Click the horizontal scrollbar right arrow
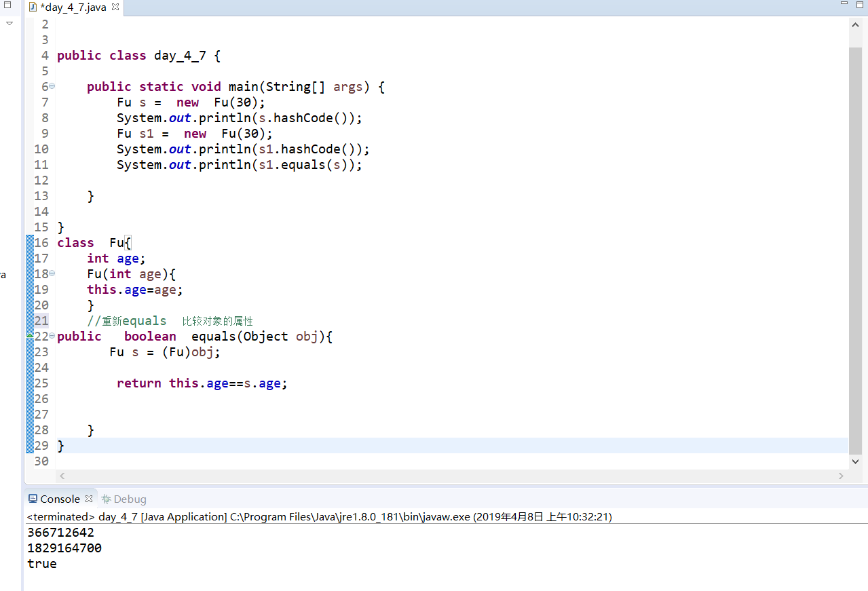868x591 pixels. (x=841, y=476)
